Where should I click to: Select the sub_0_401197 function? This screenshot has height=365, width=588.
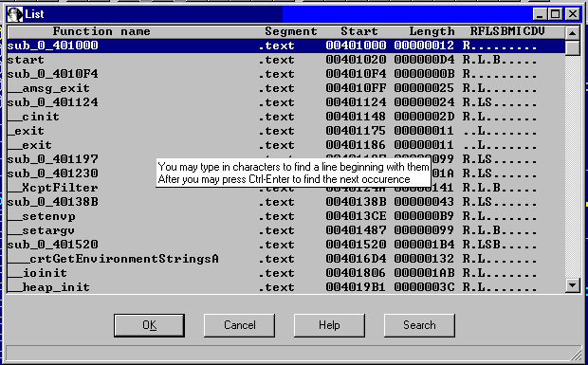click(x=286, y=159)
